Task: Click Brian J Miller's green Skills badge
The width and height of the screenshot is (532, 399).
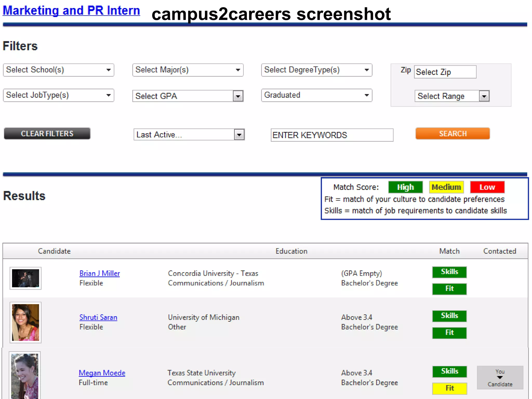Action: click(449, 272)
